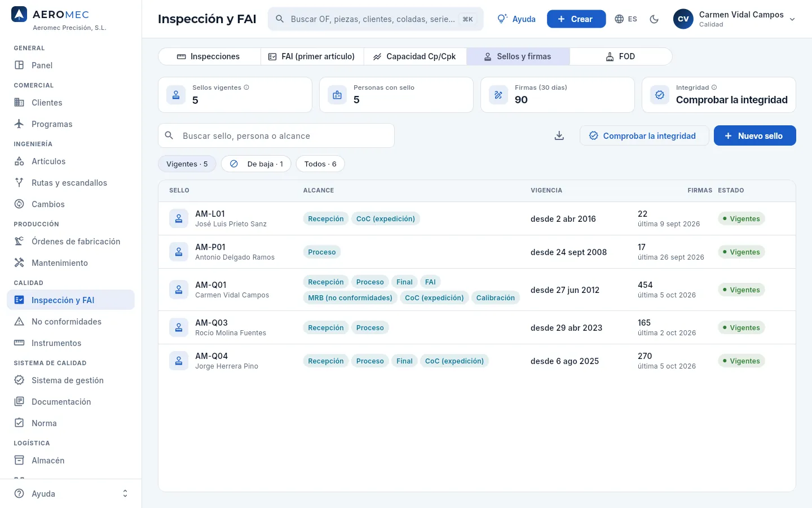Select the Capacidad Cp/Cpk tab
This screenshot has width=812, height=508.
coord(415,56)
